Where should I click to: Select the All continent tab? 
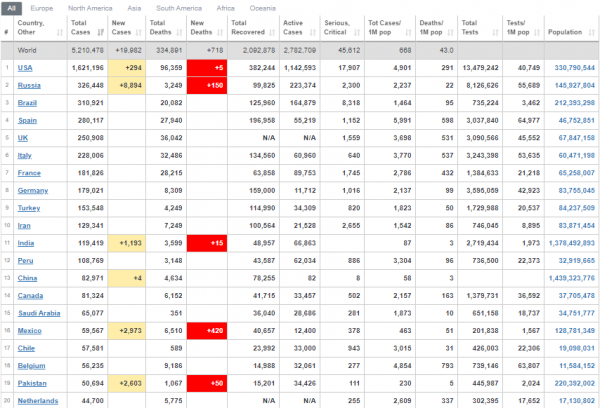click(11, 8)
